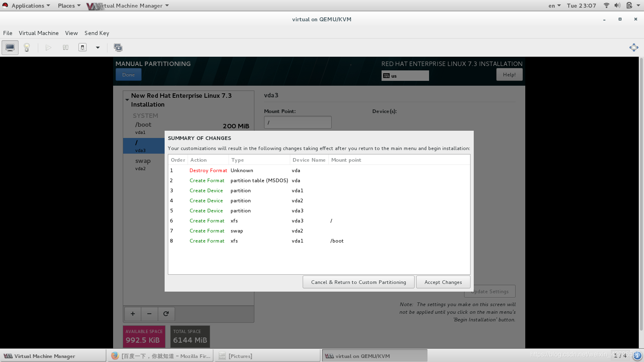Screen dimensions: 644x362
Task: Open the File menu
Action: click(8, 33)
